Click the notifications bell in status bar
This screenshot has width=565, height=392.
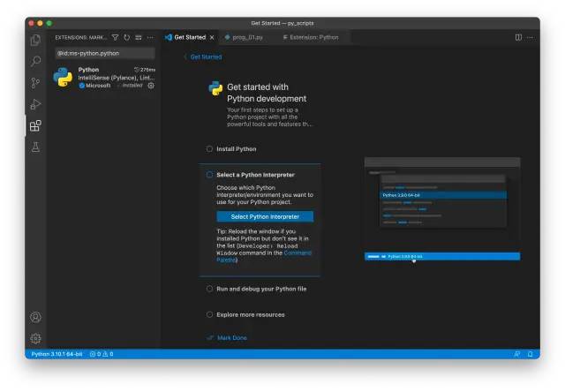pyautogui.click(x=530, y=354)
